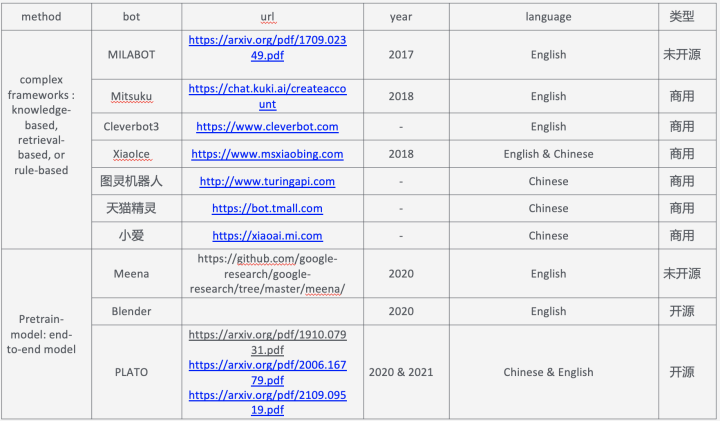720x421 pixels.
Task: Open the cleverbot.com link
Action: pos(267,127)
